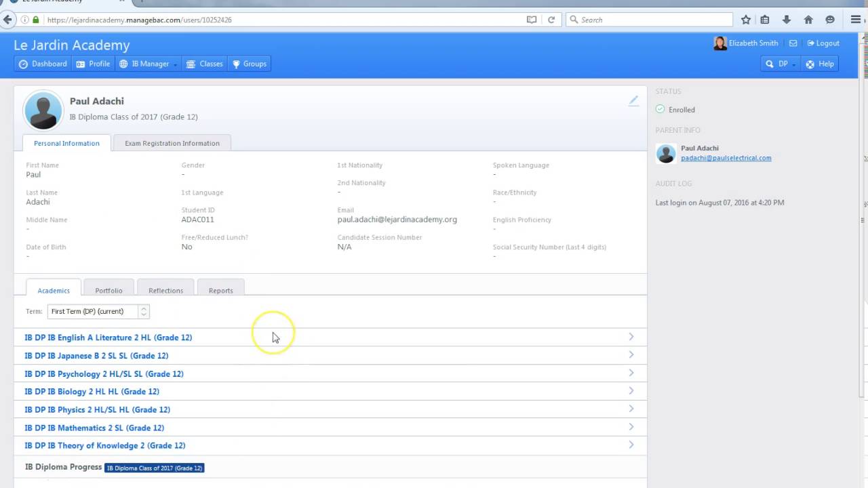Open the IB Manager dropdown menu
This screenshot has width=868, height=488.
pos(149,64)
